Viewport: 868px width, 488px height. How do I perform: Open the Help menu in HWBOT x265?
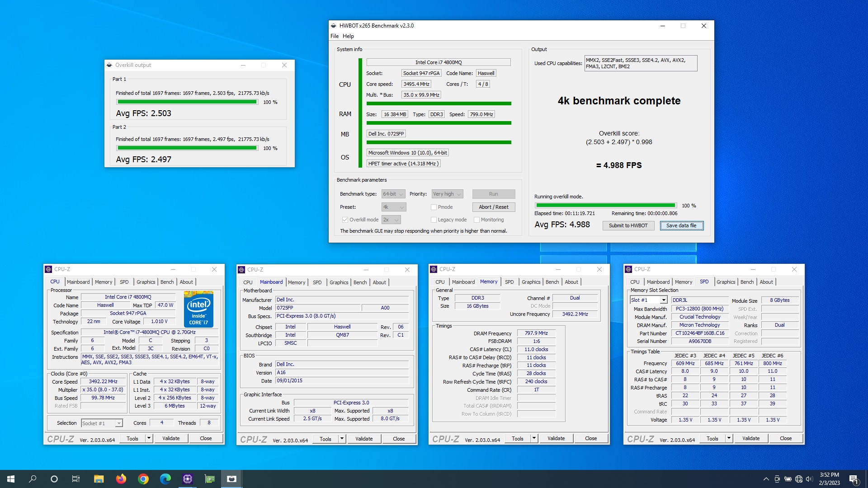coord(348,36)
